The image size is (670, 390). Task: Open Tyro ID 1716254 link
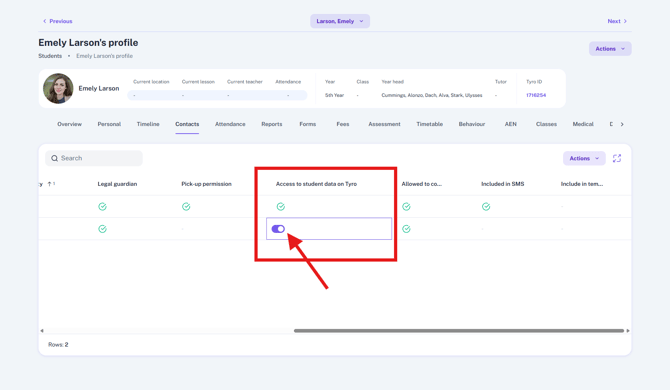[x=536, y=95]
